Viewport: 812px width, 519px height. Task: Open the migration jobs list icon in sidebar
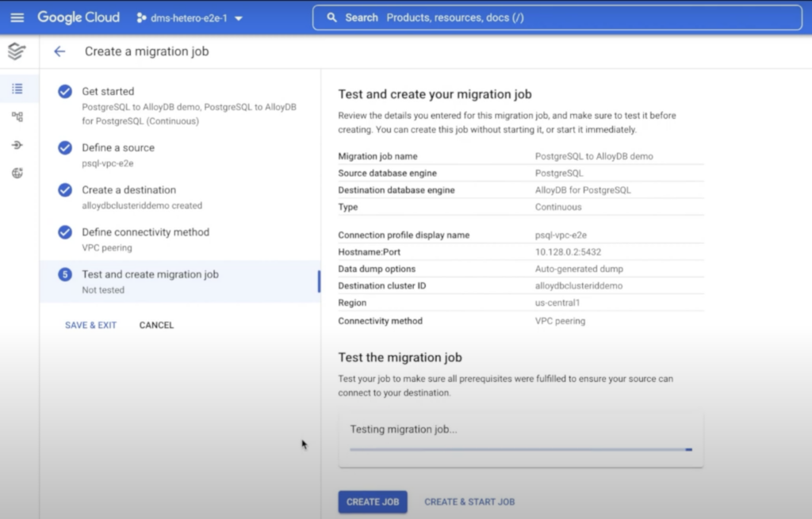[17, 89]
